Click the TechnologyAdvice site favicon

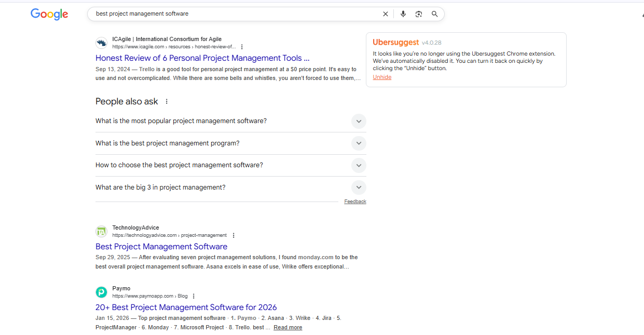pos(101,231)
